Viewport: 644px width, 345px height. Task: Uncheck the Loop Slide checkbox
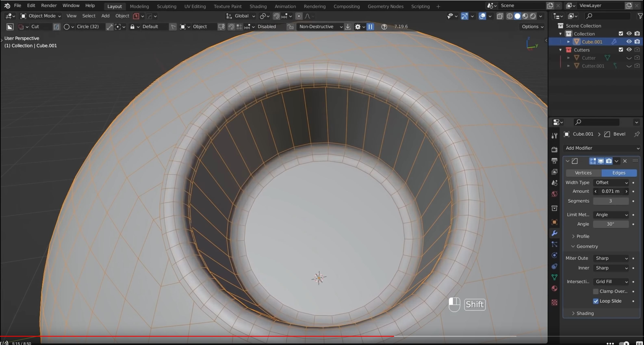point(596,301)
